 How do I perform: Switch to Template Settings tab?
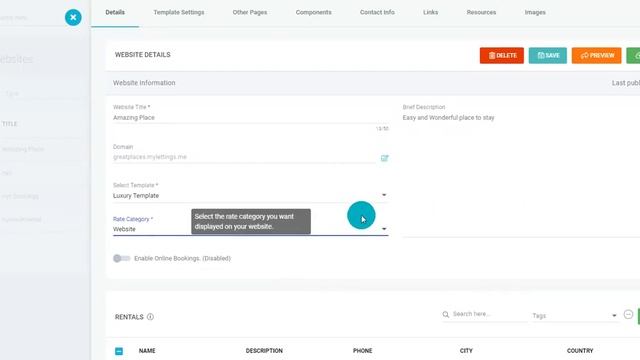point(179,13)
